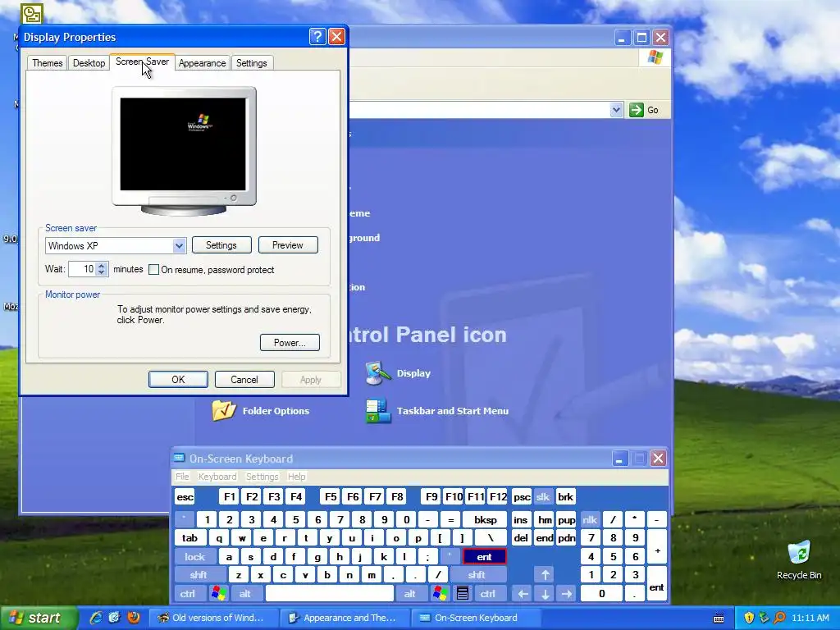Open the File menu in On-Screen Keyboard
Image resolution: width=840 pixels, height=630 pixels.
click(182, 477)
